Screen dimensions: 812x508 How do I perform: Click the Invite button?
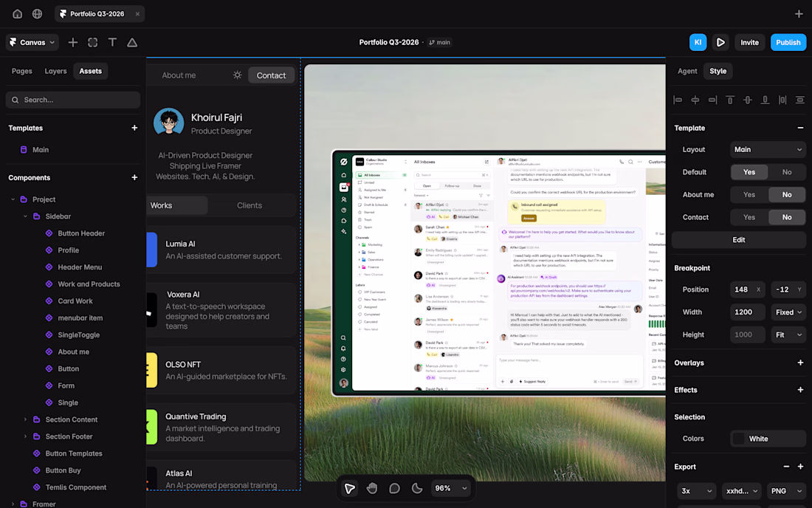[x=749, y=43]
